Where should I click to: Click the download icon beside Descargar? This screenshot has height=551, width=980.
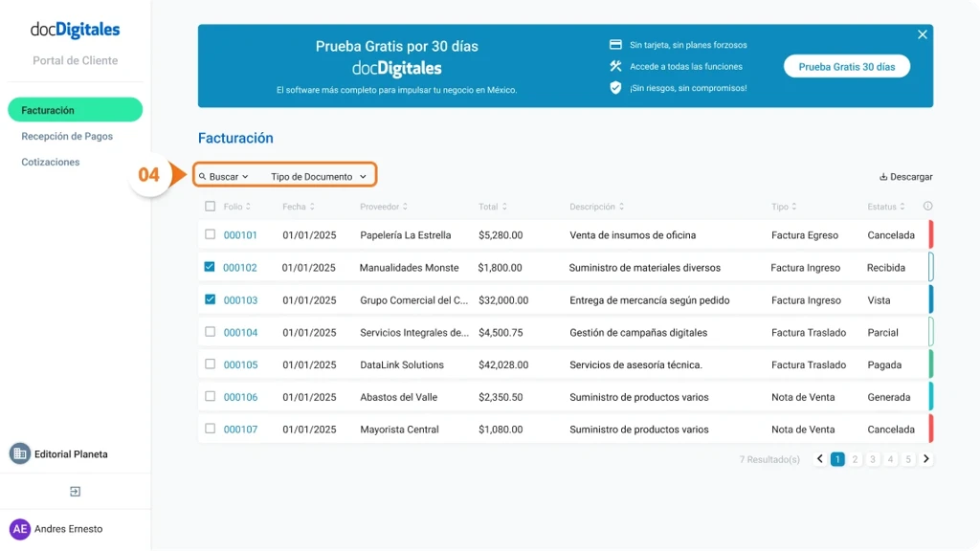click(x=882, y=177)
